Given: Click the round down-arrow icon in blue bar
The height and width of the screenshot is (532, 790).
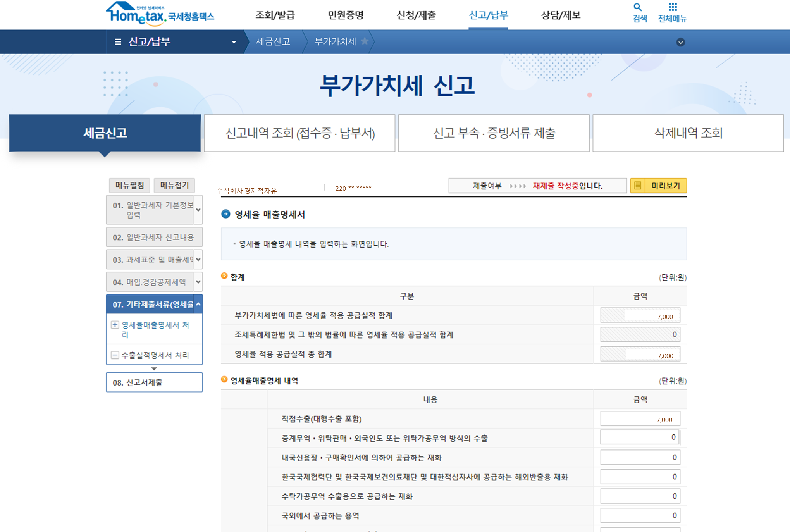Looking at the screenshot, I should click(x=680, y=42).
